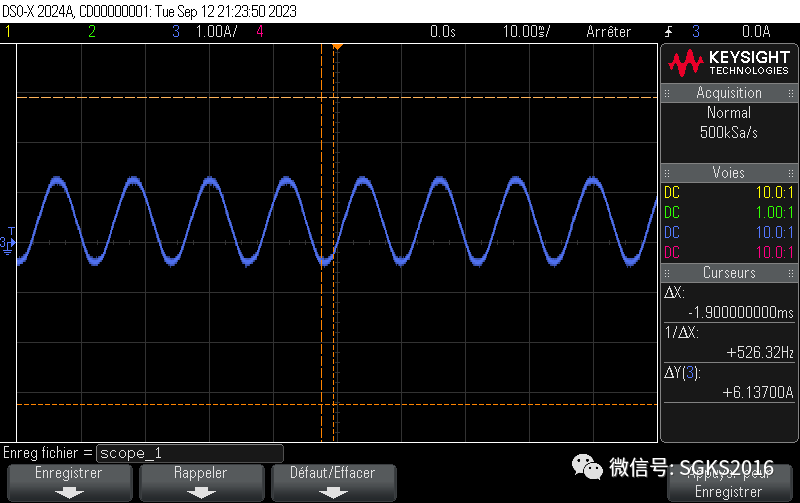Click the drag grip on Acquisition header
Screen dimensions: 800x503
tap(667, 93)
